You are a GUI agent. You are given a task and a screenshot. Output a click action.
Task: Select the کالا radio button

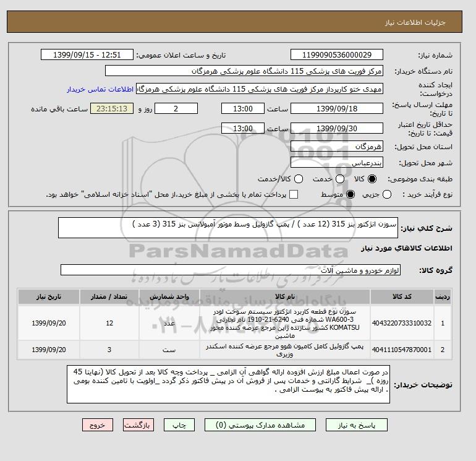pyautogui.click(x=372, y=179)
